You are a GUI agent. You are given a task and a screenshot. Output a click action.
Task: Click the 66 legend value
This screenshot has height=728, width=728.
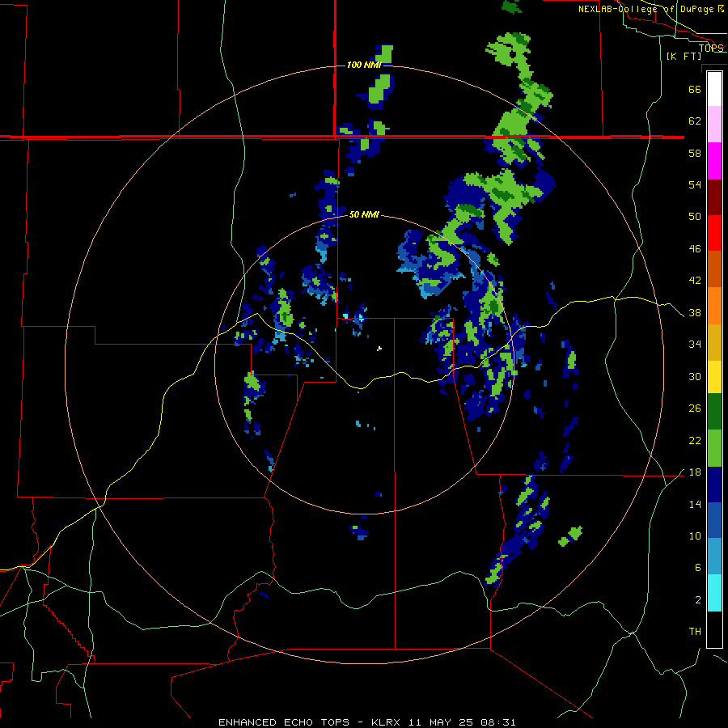[695, 89]
